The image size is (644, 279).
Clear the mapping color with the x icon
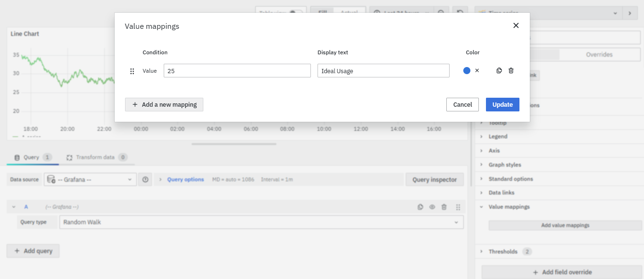pyautogui.click(x=477, y=71)
